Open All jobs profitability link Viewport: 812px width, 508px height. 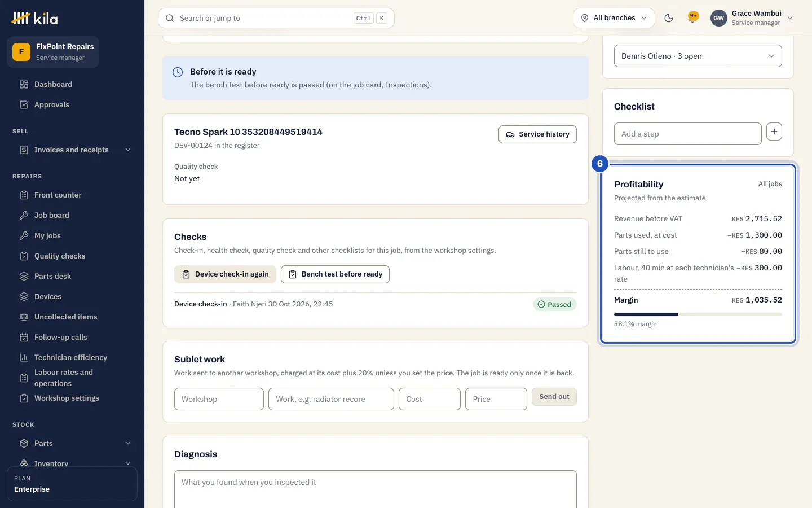pos(770,184)
